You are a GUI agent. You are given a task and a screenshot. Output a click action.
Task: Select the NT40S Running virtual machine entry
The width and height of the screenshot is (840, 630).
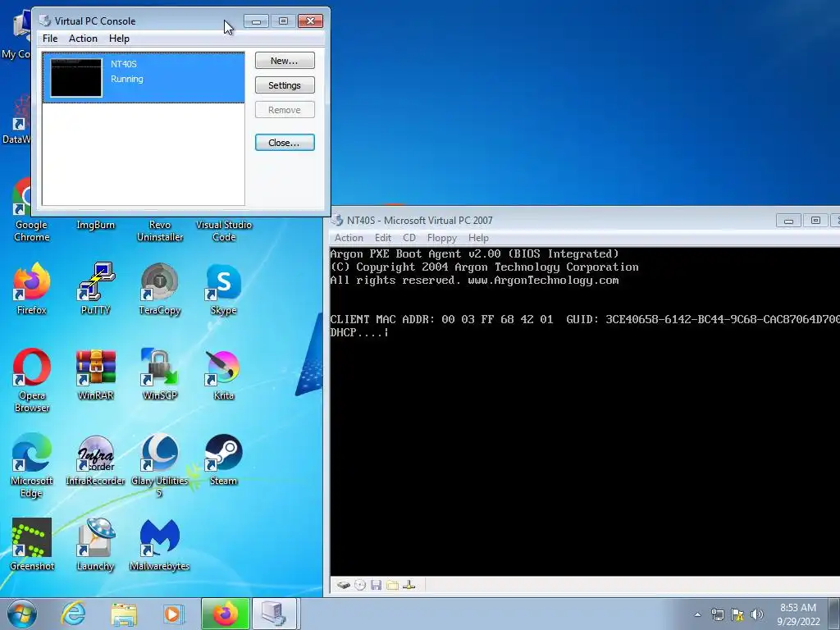(x=144, y=78)
